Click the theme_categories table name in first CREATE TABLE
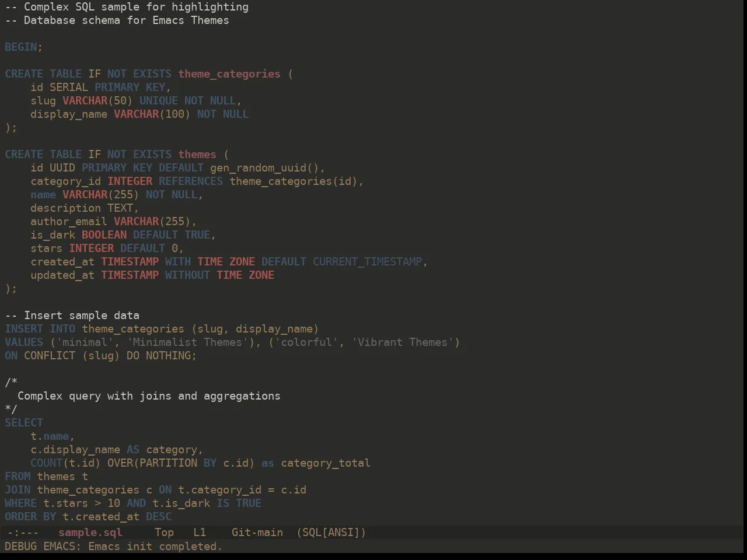 [x=229, y=74]
